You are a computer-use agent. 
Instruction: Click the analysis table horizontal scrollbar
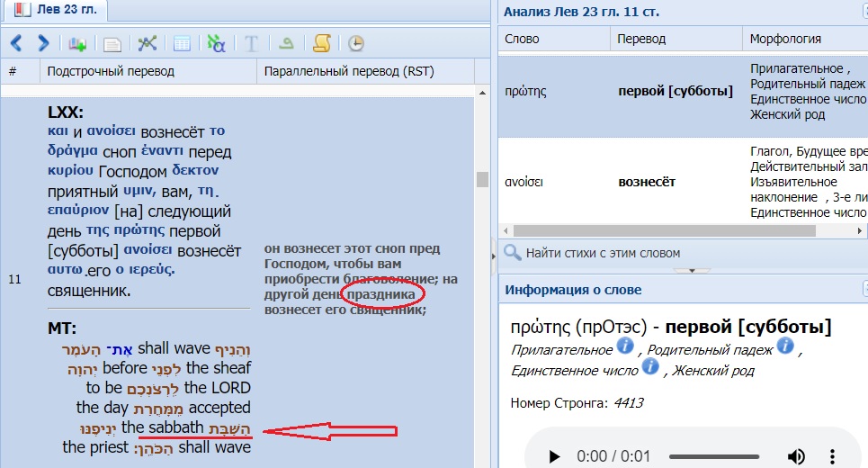point(630,230)
